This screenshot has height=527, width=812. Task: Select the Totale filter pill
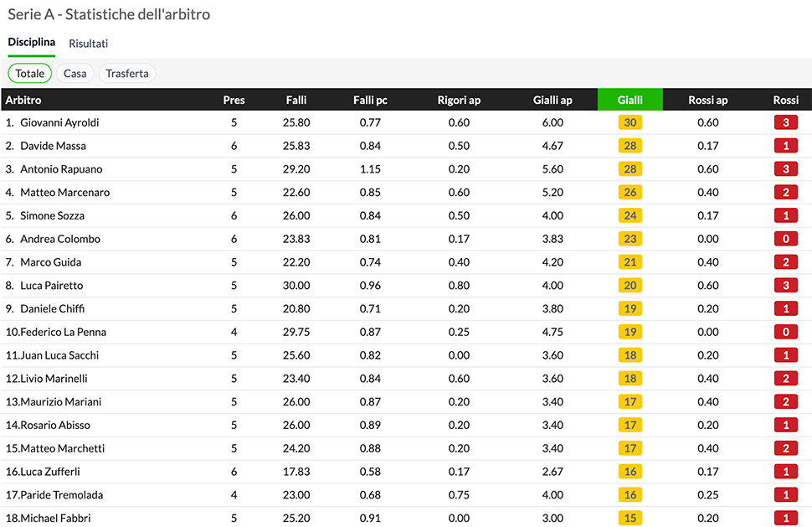click(30, 74)
